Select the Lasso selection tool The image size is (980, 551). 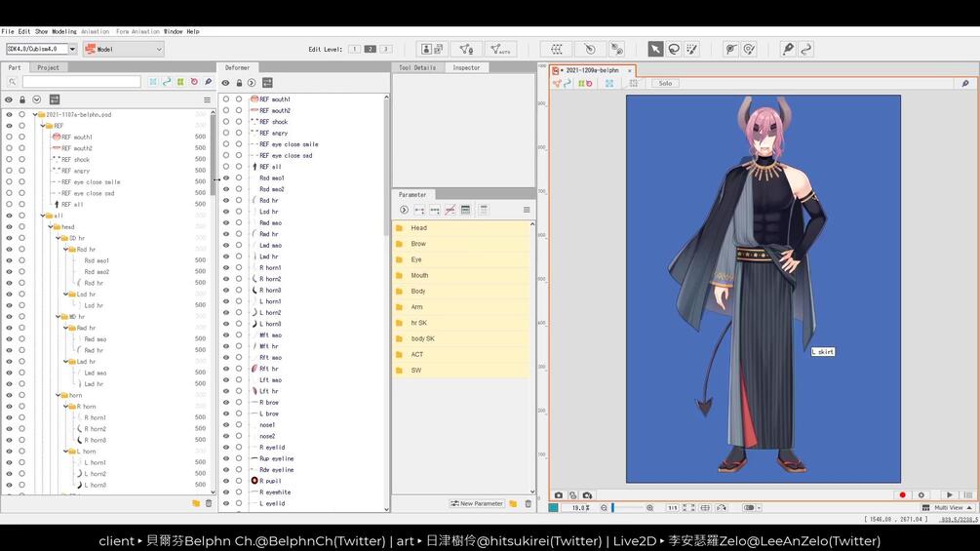click(674, 49)
